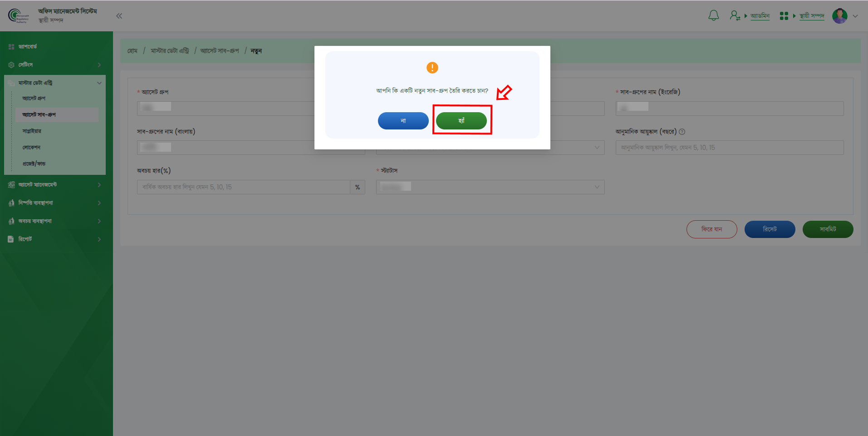Click the user role switch icon

735,16
